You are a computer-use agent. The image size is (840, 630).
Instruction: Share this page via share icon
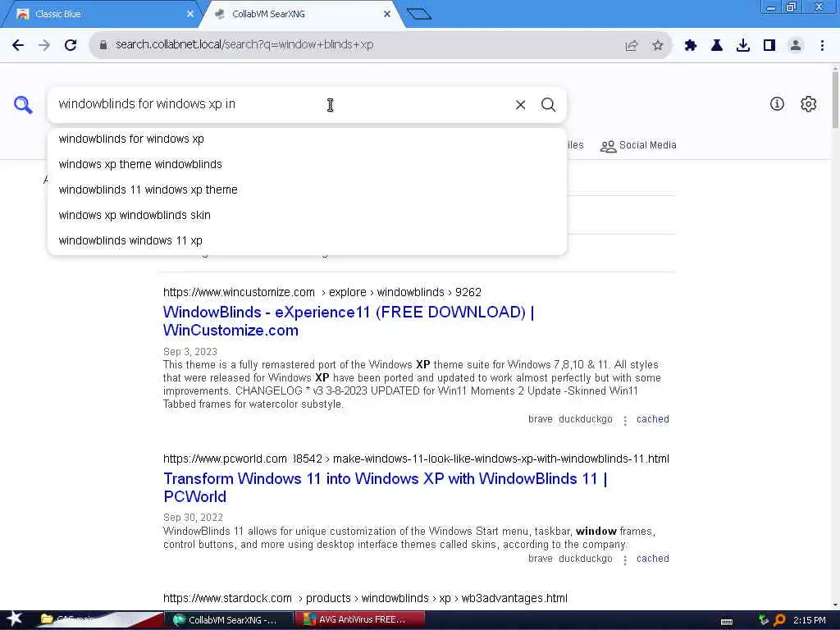[x=632, y=46]
